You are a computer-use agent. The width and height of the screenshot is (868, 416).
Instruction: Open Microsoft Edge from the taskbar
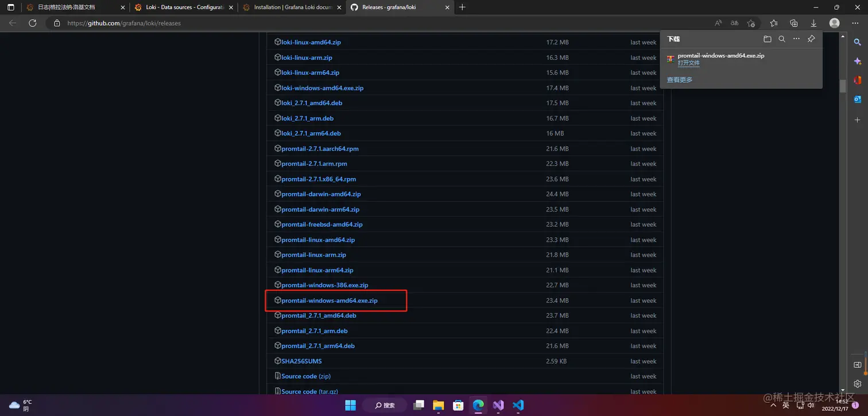[x=478, y=405]
